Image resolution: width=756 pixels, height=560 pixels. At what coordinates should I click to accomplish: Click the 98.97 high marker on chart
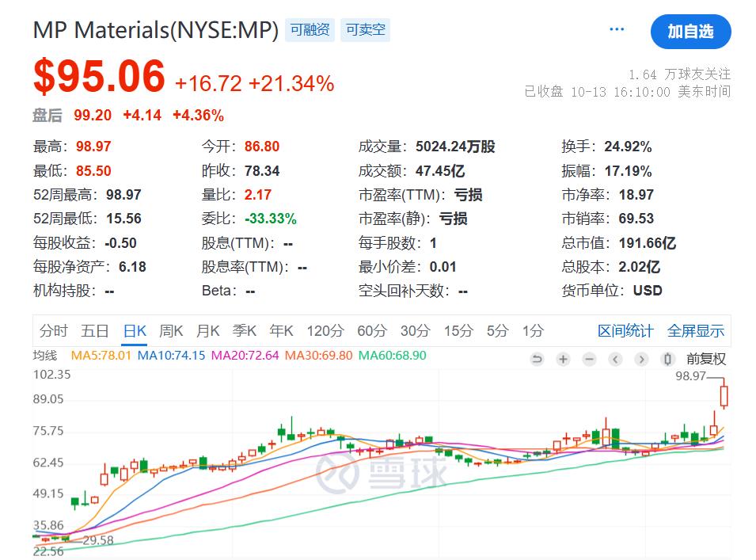pyautogui.click(x=690, y=375)
